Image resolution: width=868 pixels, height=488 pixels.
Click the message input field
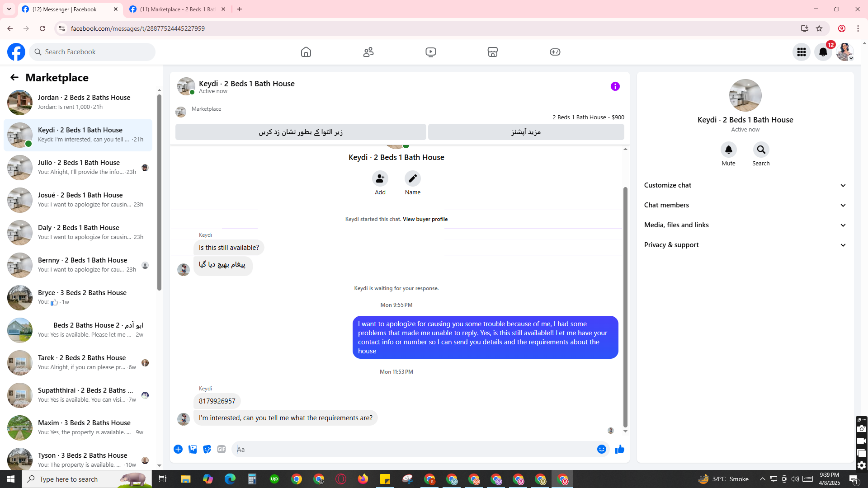(x=414, y=449)
